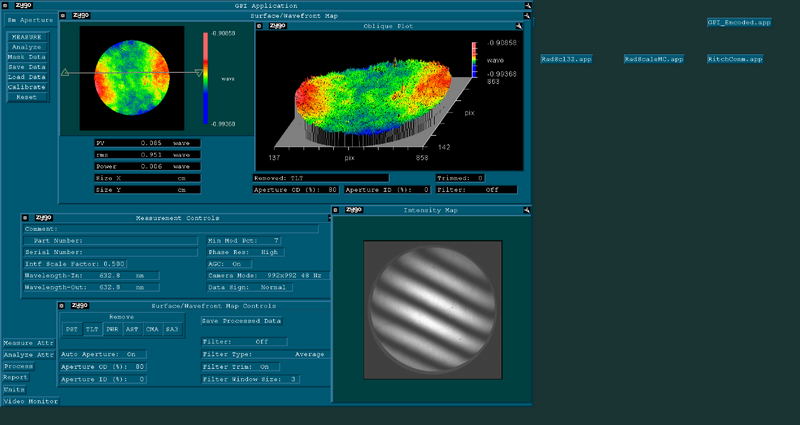Click the Mask Data button
This screenshot has width=800, height=425.
coord(27,57)
